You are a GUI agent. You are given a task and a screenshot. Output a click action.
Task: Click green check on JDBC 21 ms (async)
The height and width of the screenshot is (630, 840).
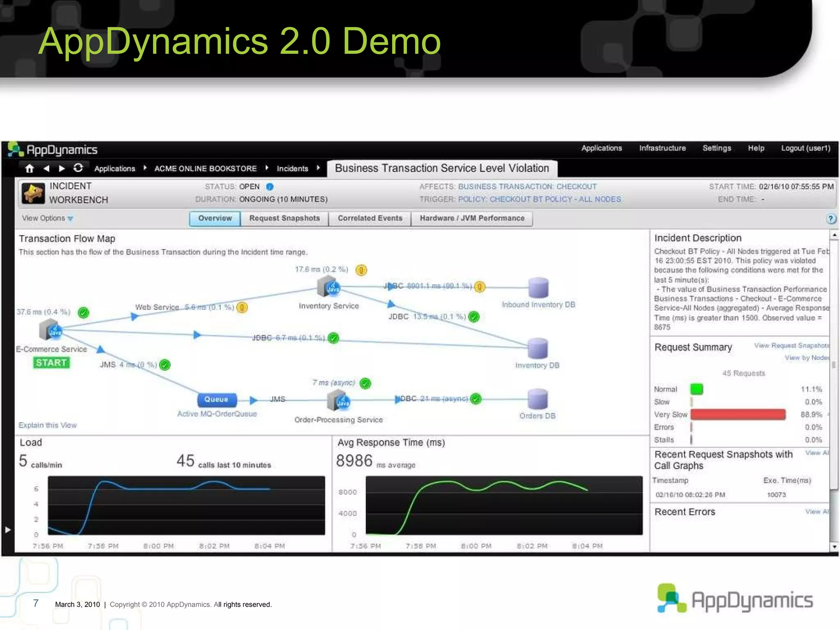coord(476,399)
